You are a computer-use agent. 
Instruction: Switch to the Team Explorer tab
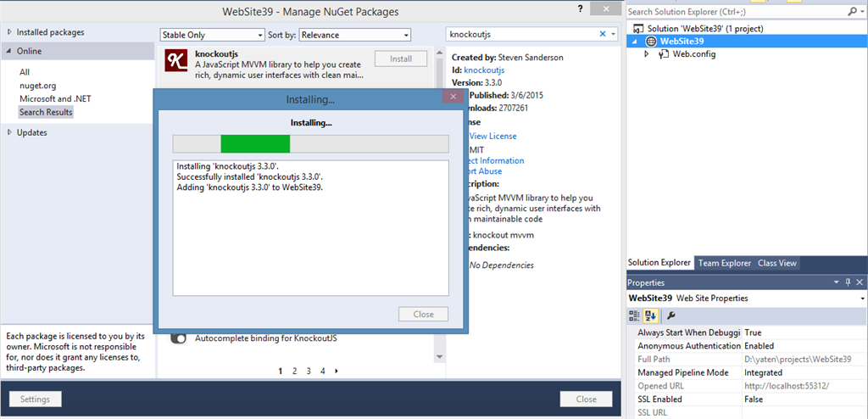coord(724,263)
